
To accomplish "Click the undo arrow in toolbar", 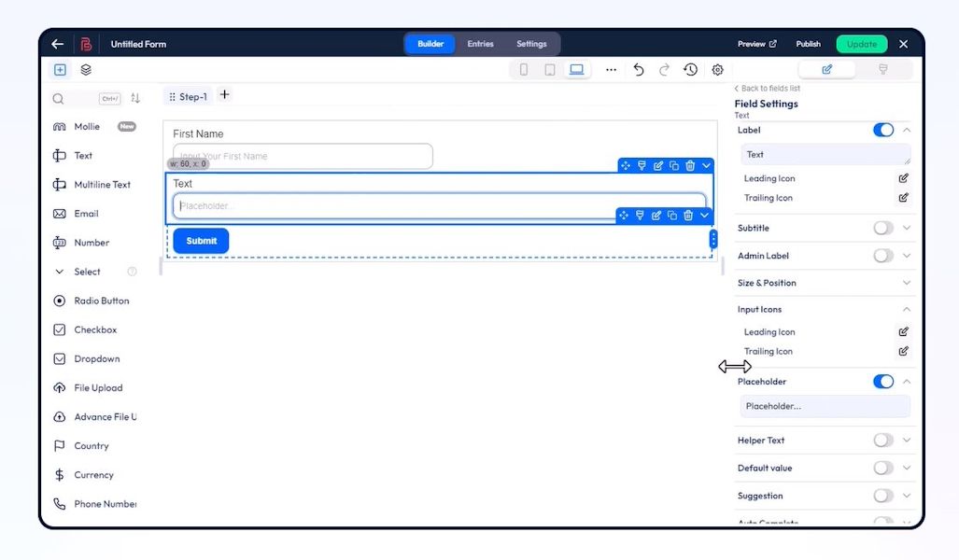I will click(x=639, y=70).
